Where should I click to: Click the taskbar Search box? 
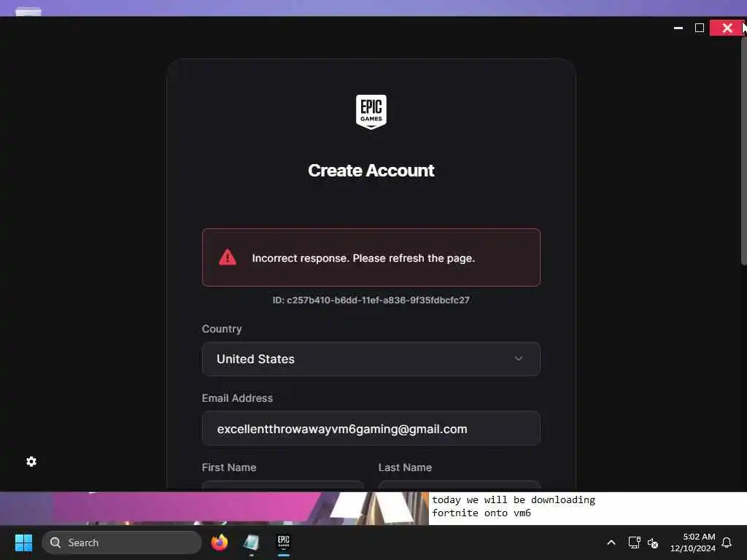[122, 542]
